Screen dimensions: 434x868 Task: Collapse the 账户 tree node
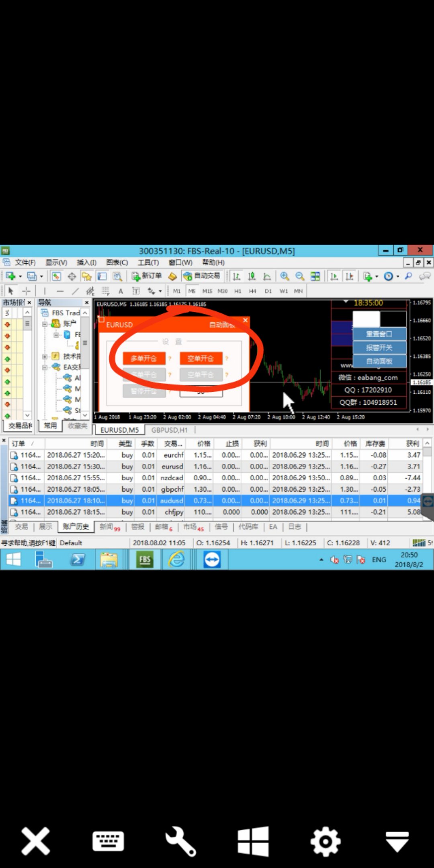coord(45,323)
